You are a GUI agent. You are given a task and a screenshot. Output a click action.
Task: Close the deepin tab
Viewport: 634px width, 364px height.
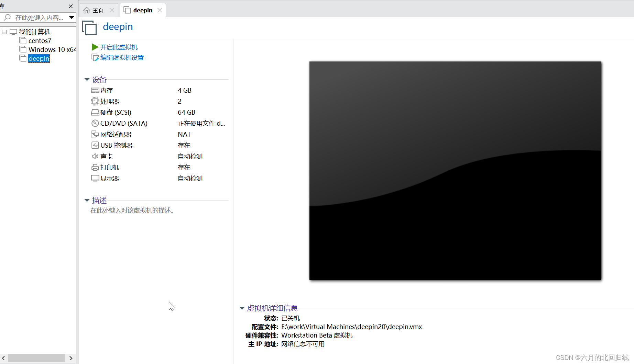click(160, 10)
